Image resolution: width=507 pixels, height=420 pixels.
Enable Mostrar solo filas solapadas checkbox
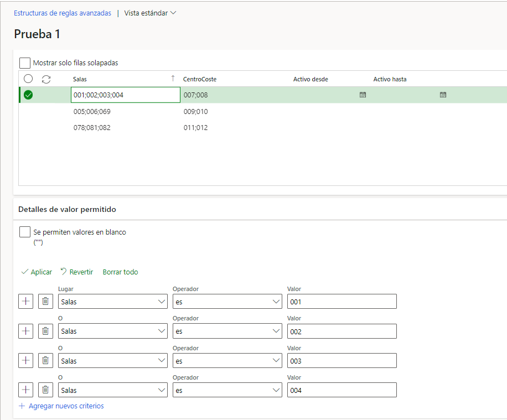coord(25,63)
